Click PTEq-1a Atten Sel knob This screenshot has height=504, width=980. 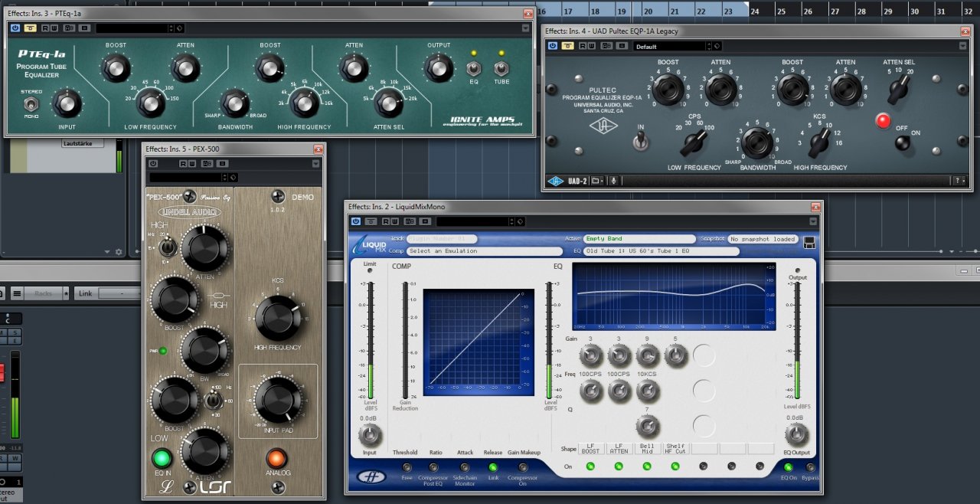tap(389, 103)
